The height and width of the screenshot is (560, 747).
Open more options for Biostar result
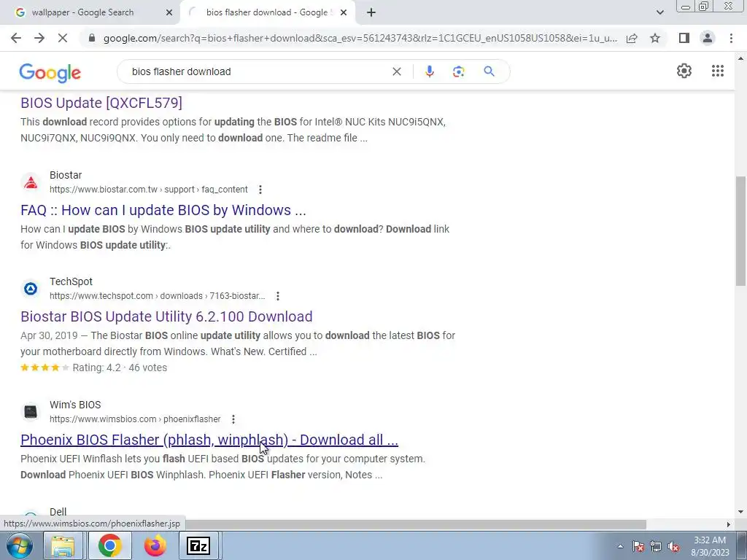click(x=260, y=190)
